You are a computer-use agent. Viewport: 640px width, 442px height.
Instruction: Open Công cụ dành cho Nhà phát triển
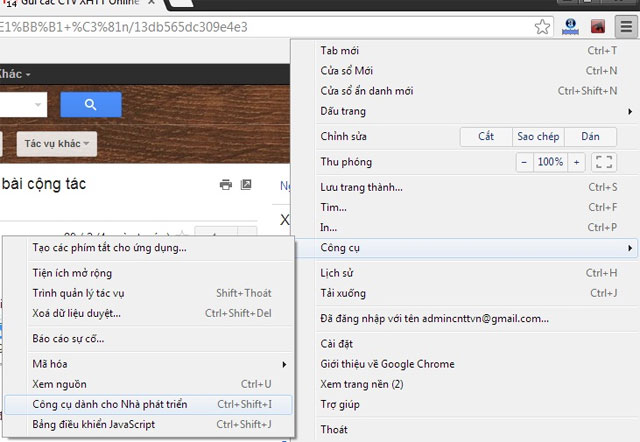pos(149,404)
